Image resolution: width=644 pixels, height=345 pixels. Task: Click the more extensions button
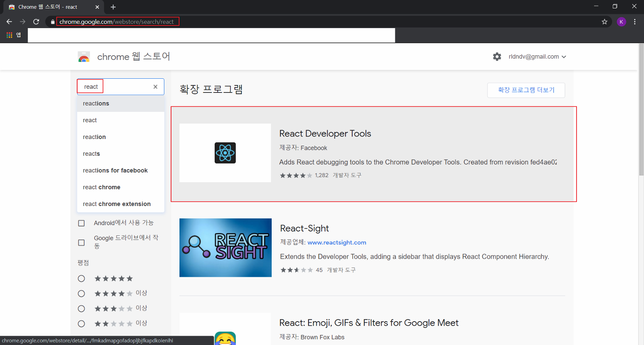(526, 90)
